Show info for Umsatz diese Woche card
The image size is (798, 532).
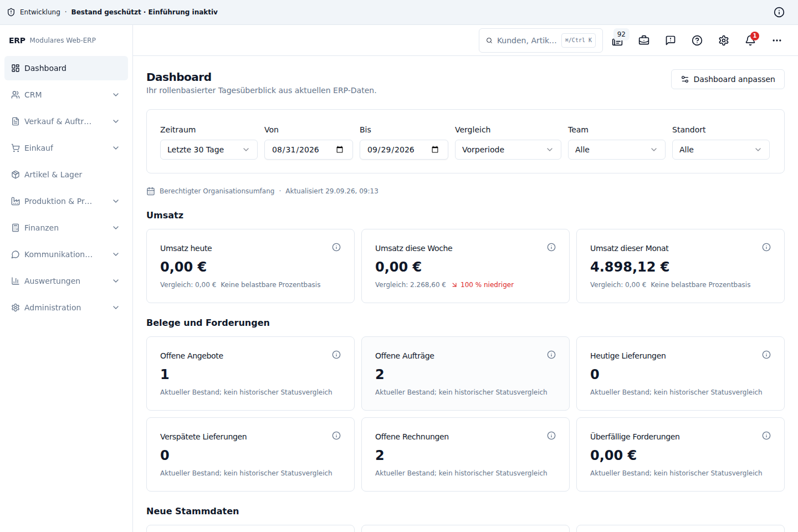(x=551, y=247)
